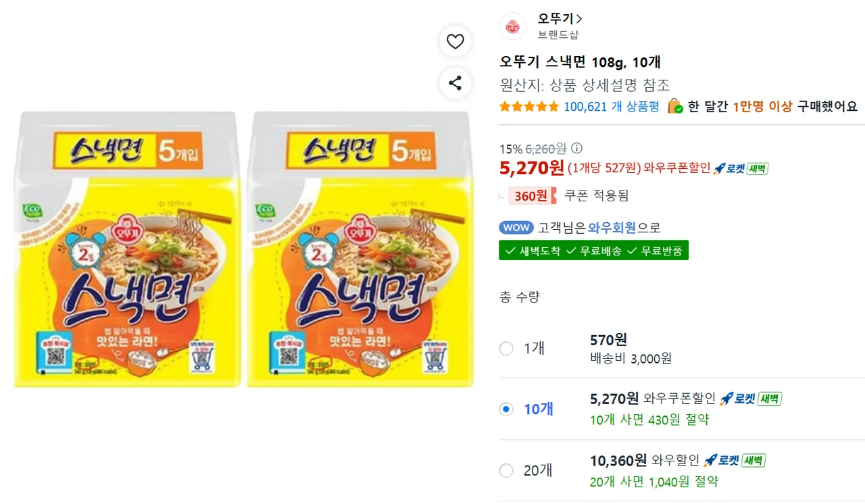The image size is (865, 504).
Task: Click the 360원 coupon tag
Action: point(532,196)
